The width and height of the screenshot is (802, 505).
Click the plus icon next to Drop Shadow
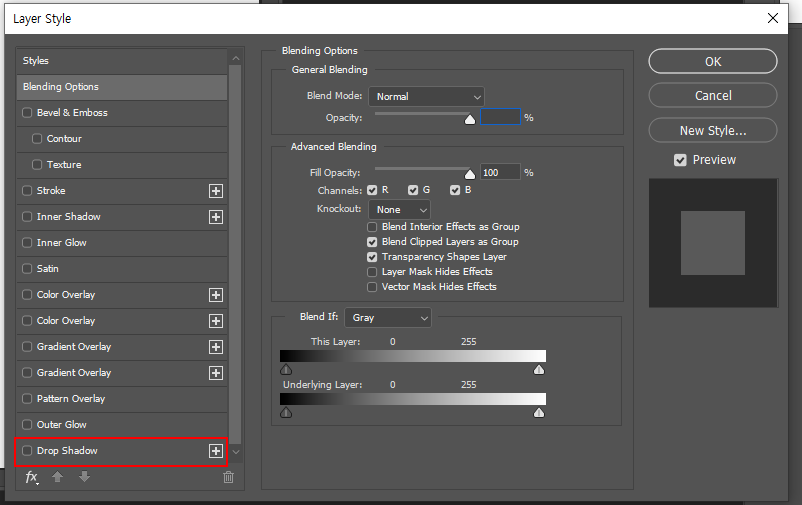(216, 451)
